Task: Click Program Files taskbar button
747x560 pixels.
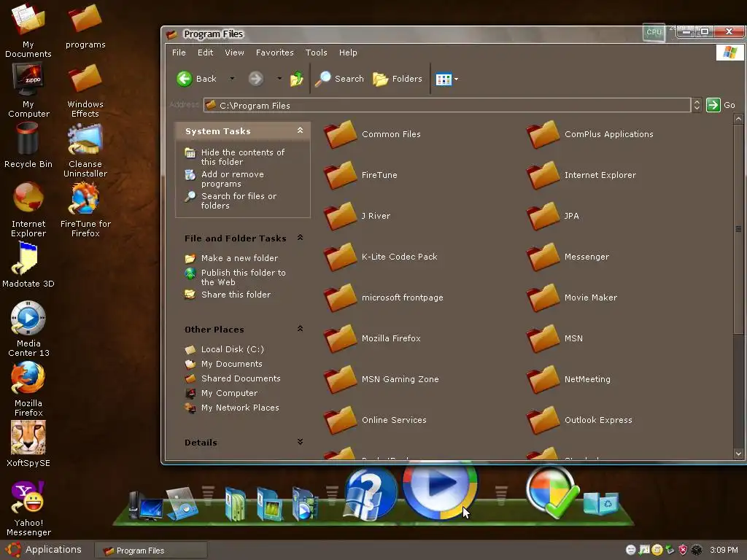Action: [x=150, y=551]
